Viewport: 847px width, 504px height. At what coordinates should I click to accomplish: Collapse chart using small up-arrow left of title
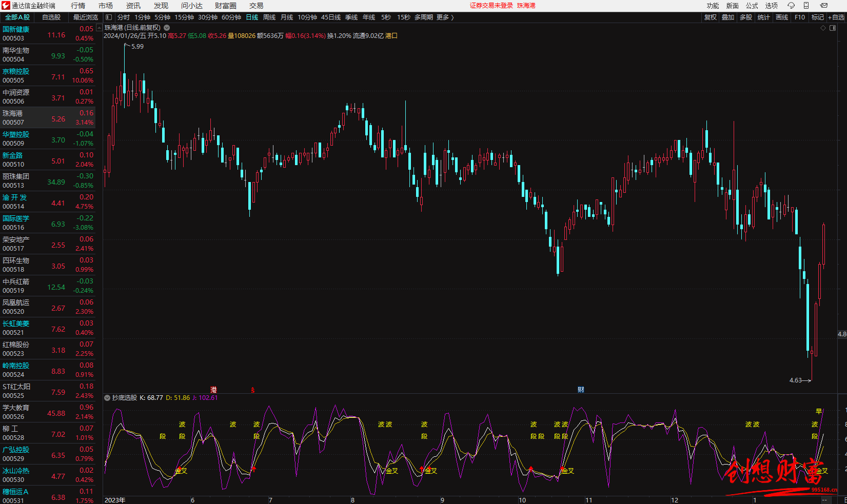[x=99, y=28]
